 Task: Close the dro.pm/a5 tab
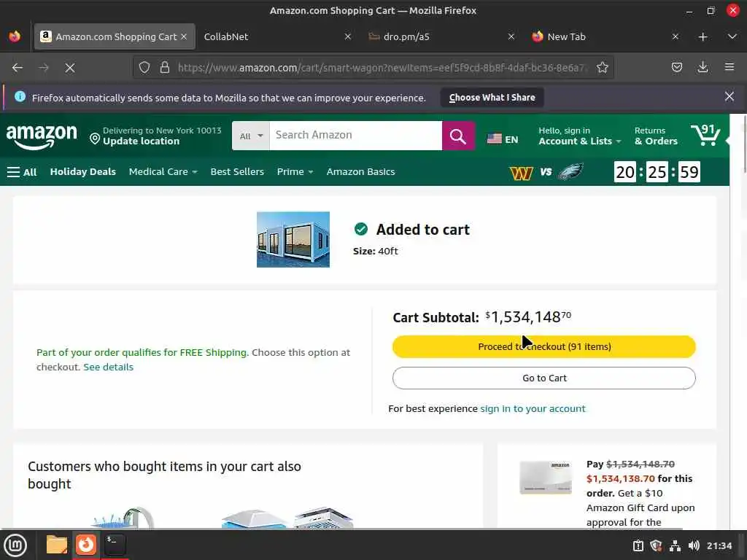click(x=511, y=36)
